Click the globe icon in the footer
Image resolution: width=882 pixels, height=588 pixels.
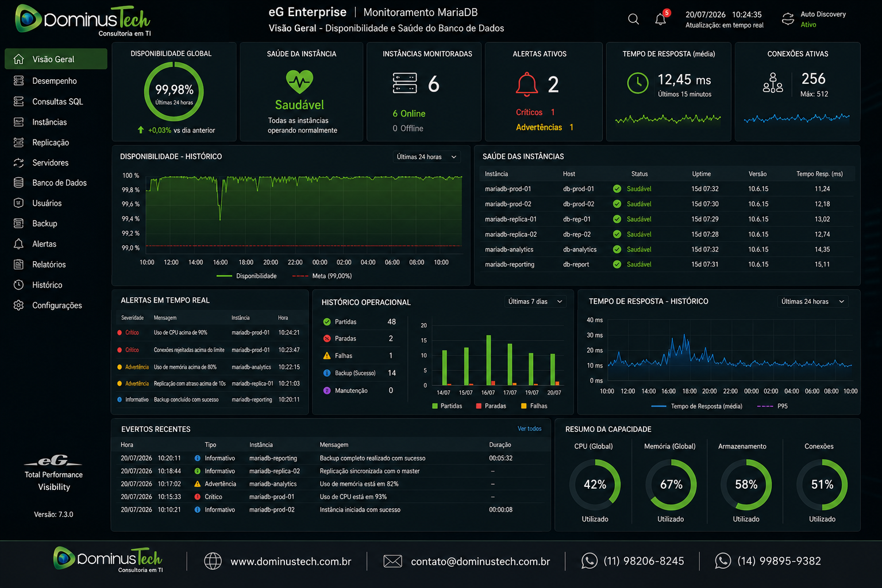point(213,561)
